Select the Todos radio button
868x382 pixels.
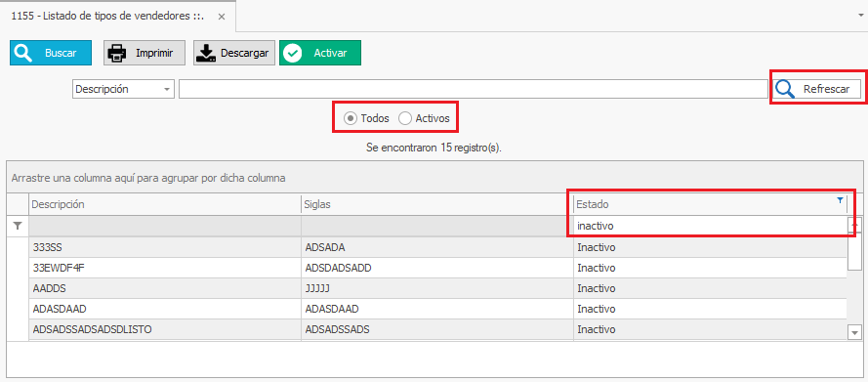coord(350,118)
